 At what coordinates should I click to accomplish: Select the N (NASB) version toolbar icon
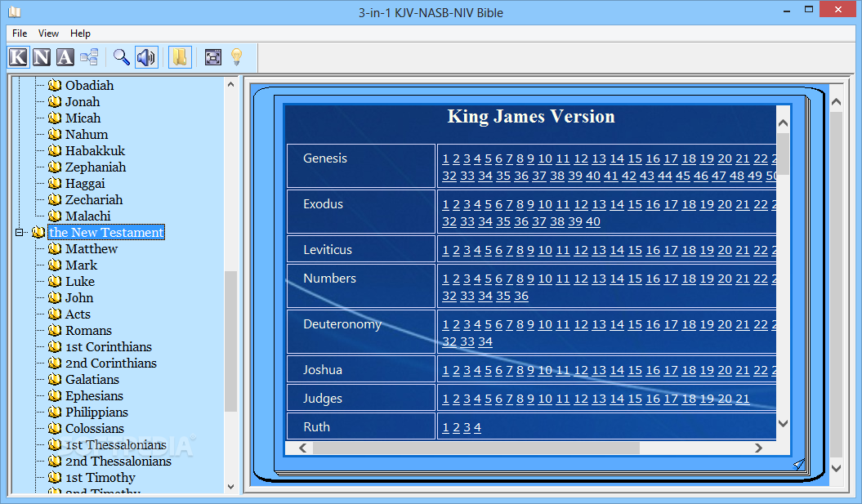pos(42,57)
